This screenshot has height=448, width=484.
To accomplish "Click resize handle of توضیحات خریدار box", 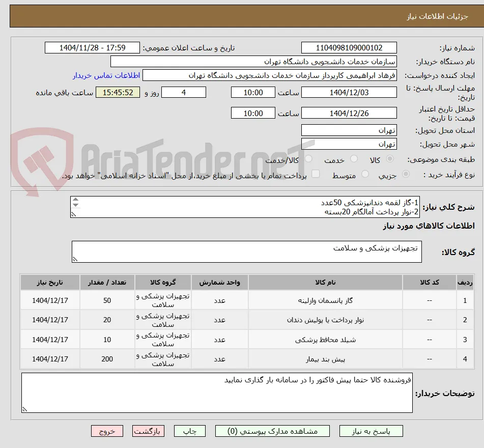I will (x=25, y=409).
